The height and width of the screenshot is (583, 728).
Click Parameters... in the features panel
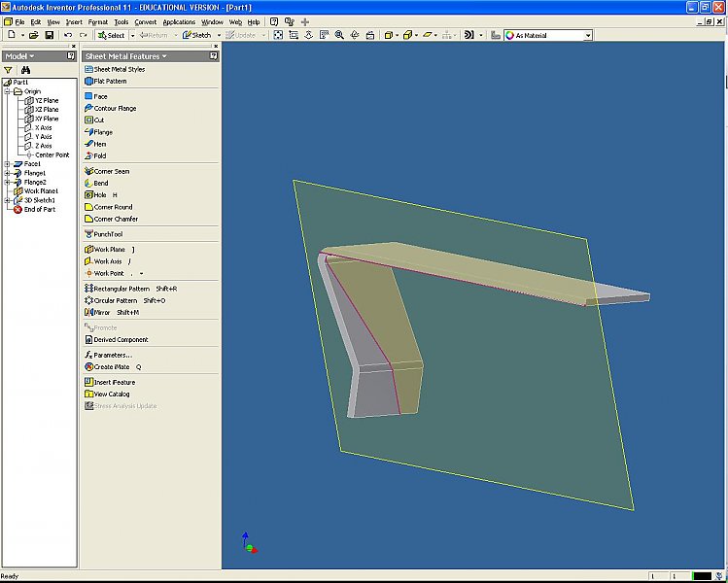click(x=113, y=355)
